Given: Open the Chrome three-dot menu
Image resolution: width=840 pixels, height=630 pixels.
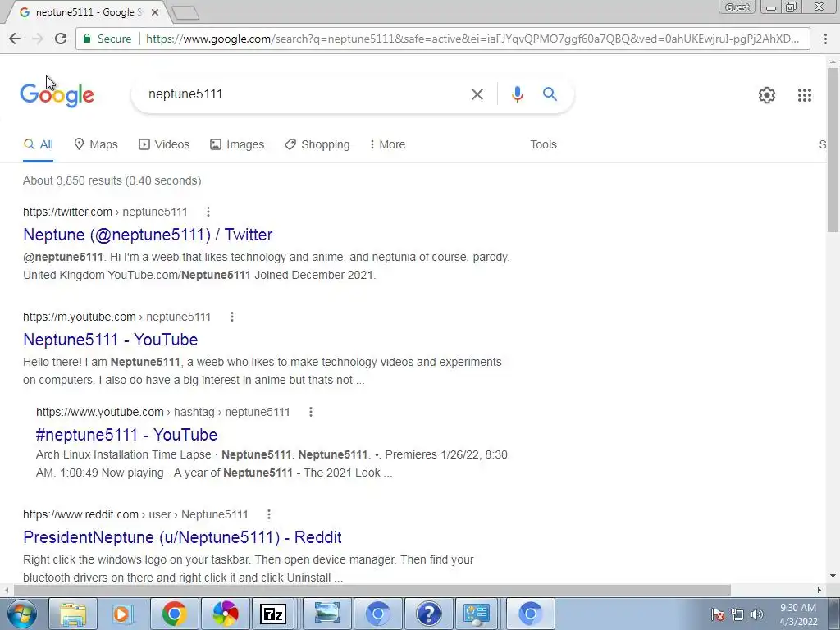Looking at the screenshot, I should click(825, 39).
